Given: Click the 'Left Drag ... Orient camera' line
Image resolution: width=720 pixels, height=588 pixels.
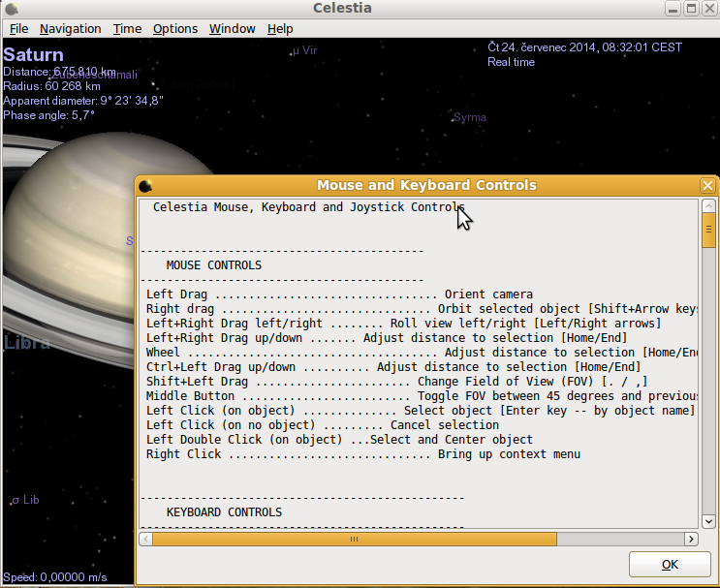Looking at the screenshot, I should click(x=339, y=294).
